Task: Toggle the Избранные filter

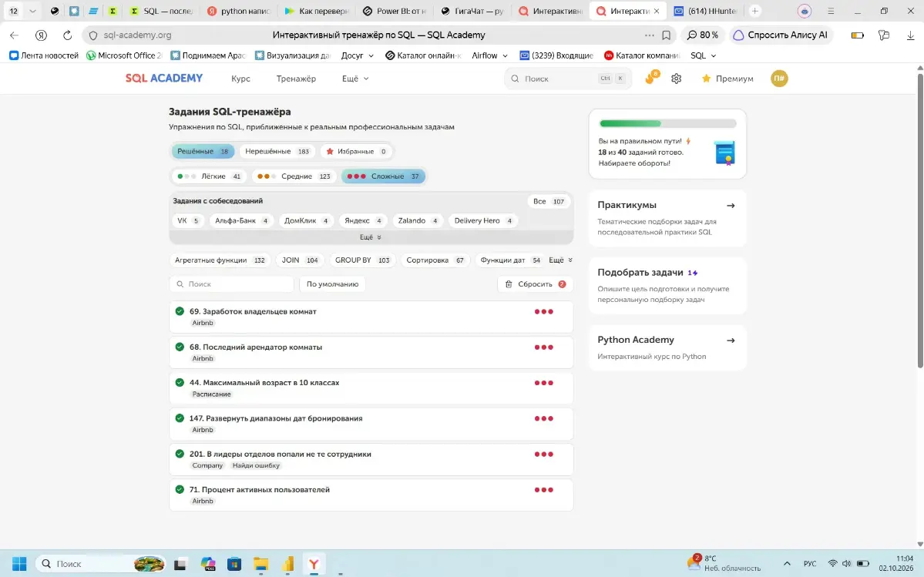Action: [356, 151]
